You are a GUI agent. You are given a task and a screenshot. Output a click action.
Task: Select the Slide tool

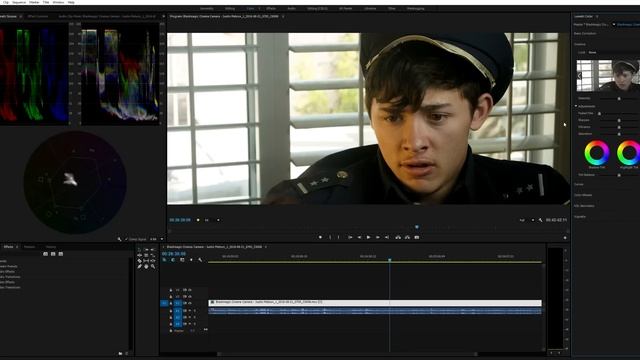coord(153,261)
